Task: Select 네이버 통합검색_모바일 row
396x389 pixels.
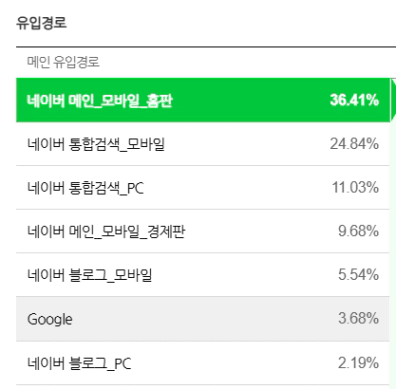Action: pos(203,144)
